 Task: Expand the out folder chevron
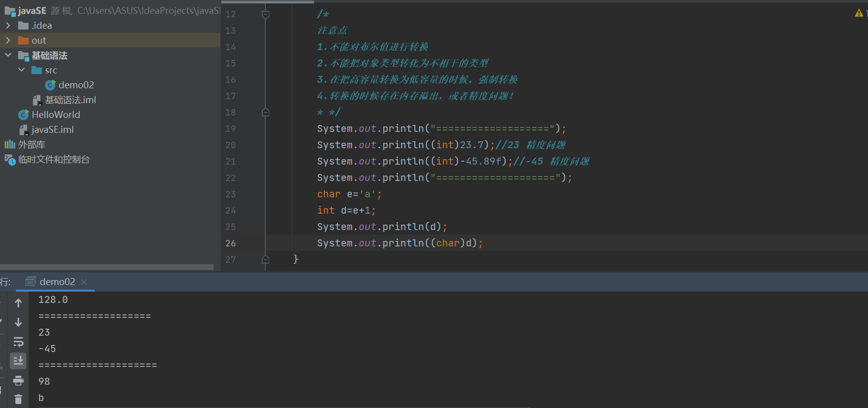8,40
